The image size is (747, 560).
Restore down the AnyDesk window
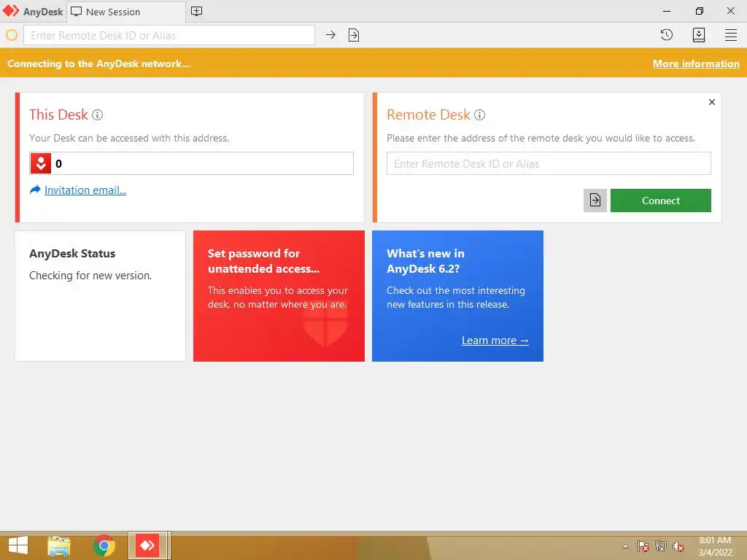click(x=699, y=11)
